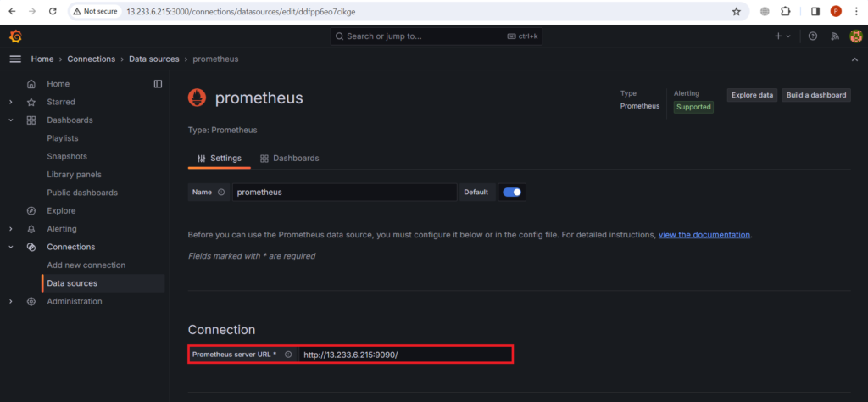Switch to the Settings tab

pos(220,159)
